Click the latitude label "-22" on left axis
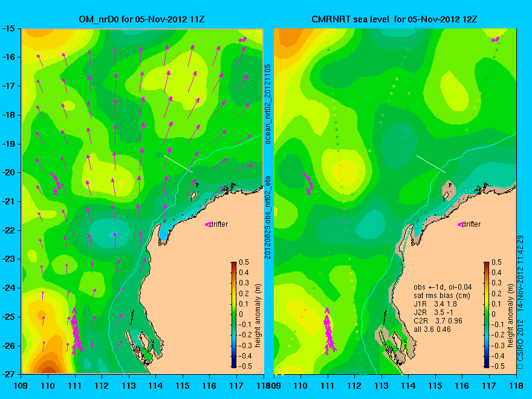 coord(8,230)
